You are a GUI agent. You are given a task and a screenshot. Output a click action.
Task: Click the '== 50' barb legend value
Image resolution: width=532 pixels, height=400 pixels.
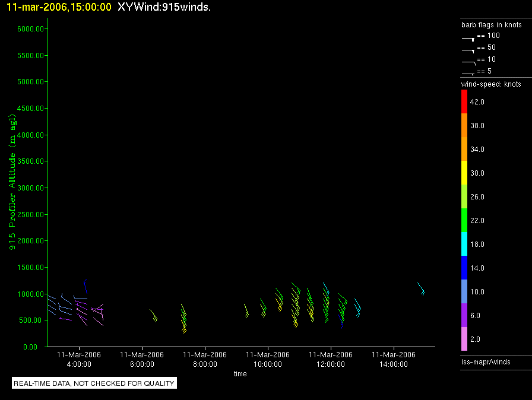pyautogui.click(x=486, y=47)
